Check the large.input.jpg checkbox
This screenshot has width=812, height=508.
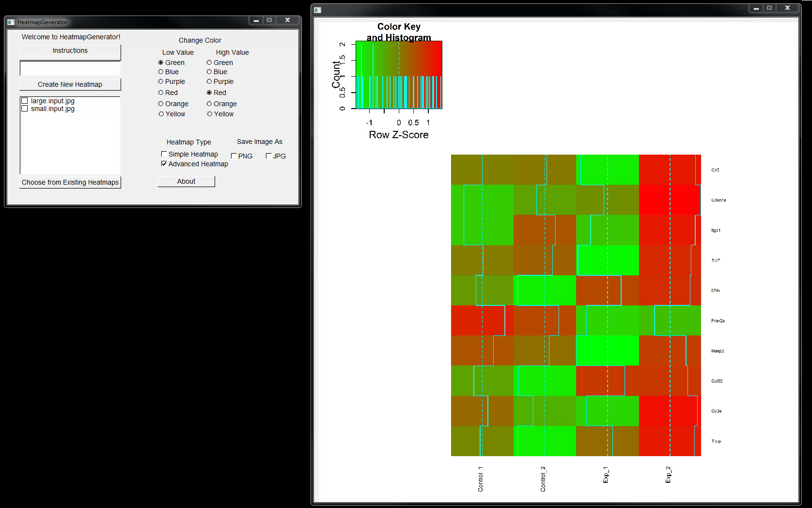25,101
